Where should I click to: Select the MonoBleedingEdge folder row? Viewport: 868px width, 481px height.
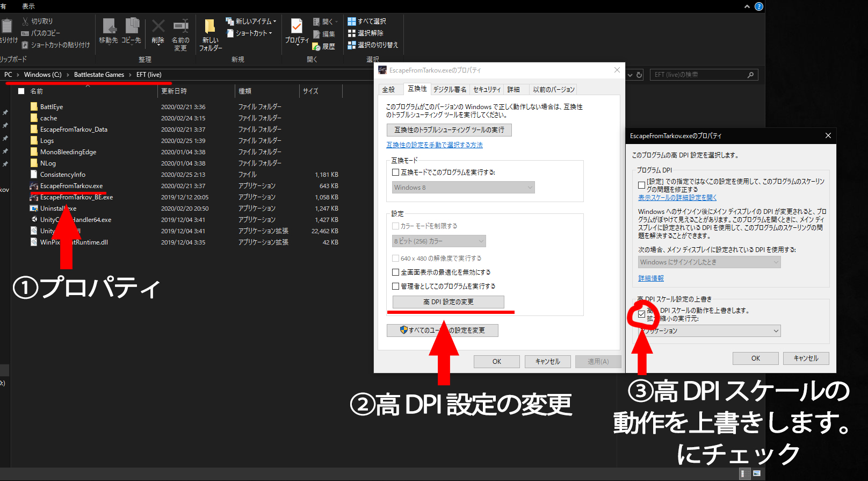tap(185, 152)
